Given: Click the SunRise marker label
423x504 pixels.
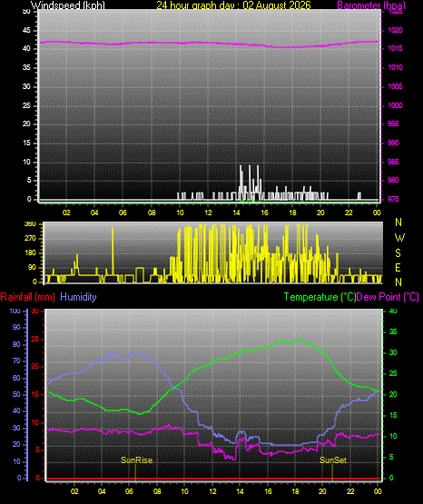Looking at the screenshot, I should 136,460.
